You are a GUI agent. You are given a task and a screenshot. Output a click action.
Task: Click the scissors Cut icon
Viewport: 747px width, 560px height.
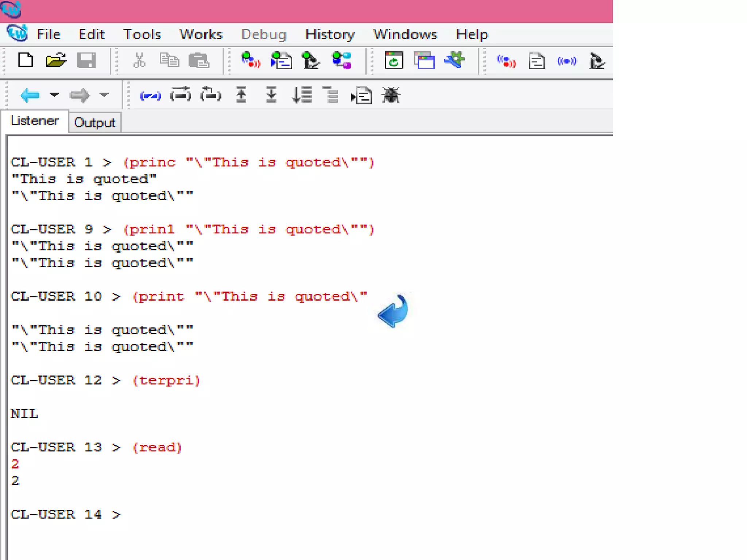(x=139, y=60)
